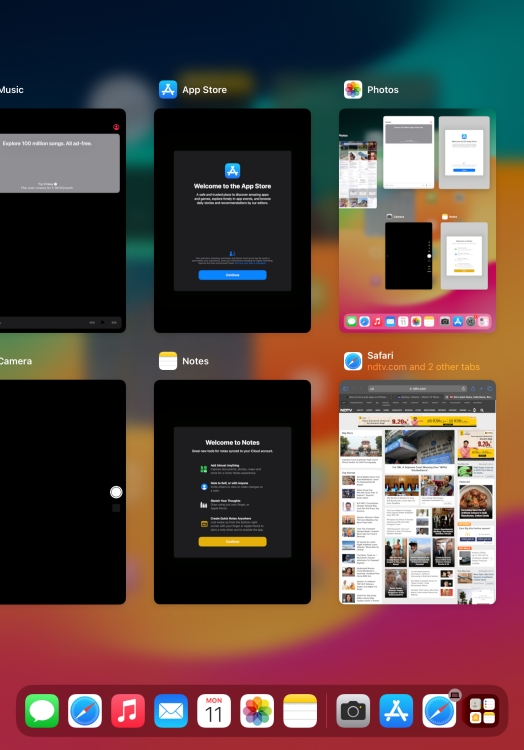The image size is (524, 750).
Task: Open the recent Safari icon with badge
Action: 439,711
